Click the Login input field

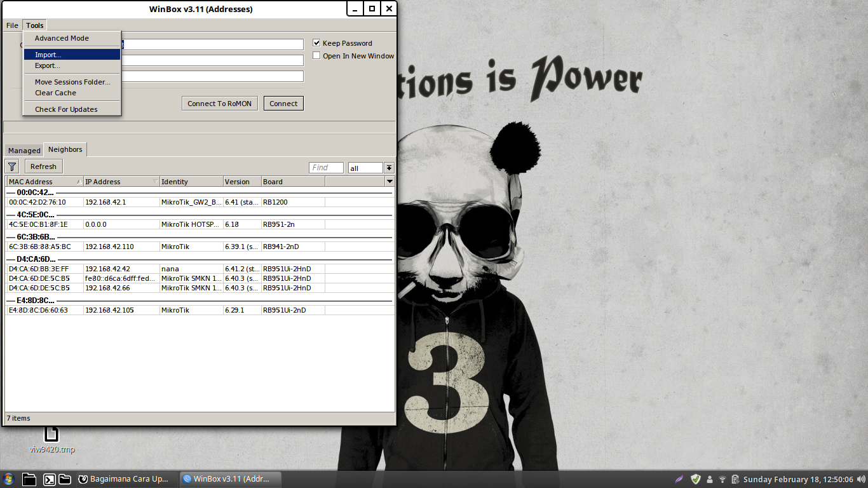click(x=212, y=60)
